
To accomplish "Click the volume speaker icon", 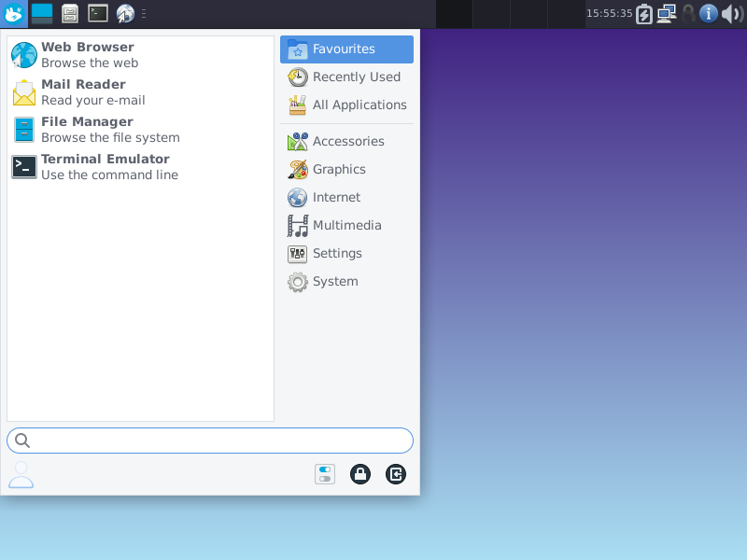I will 731,13.
